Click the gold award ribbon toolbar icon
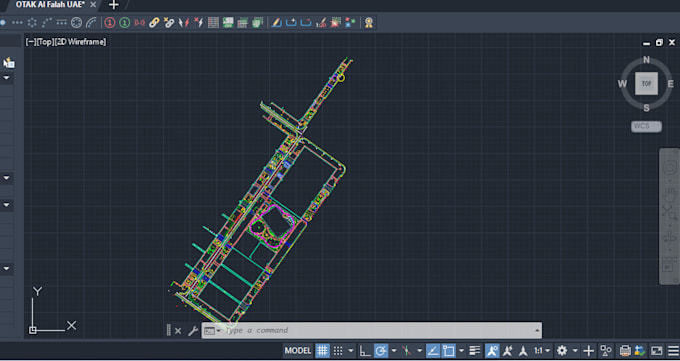680x361 pixels. (369, 22)
